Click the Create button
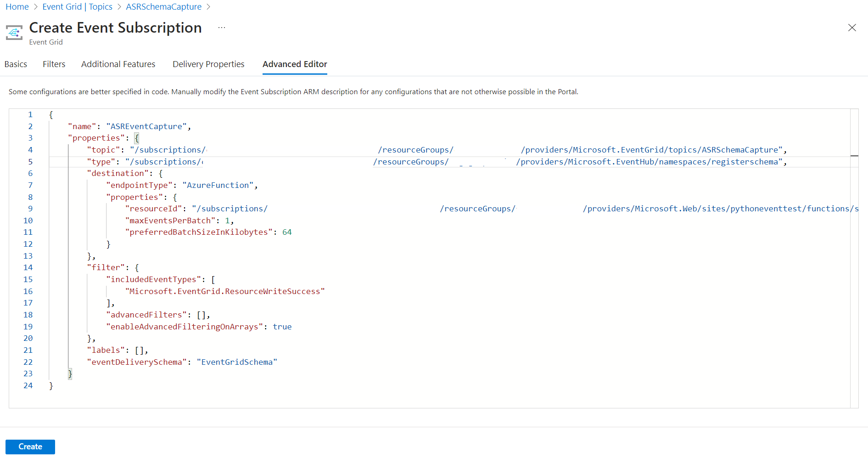This screenshot has height=464, width=868. pyautogui.click(x=30, y=447)
